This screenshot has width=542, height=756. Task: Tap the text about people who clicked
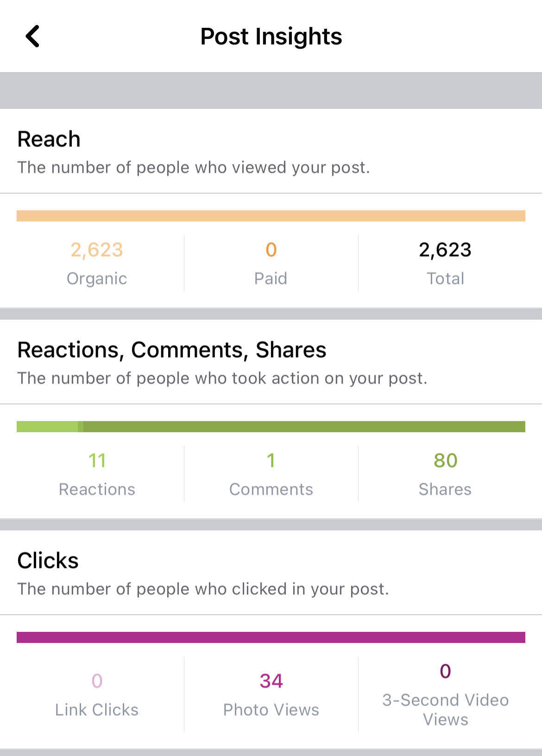(x=203, y=589)
